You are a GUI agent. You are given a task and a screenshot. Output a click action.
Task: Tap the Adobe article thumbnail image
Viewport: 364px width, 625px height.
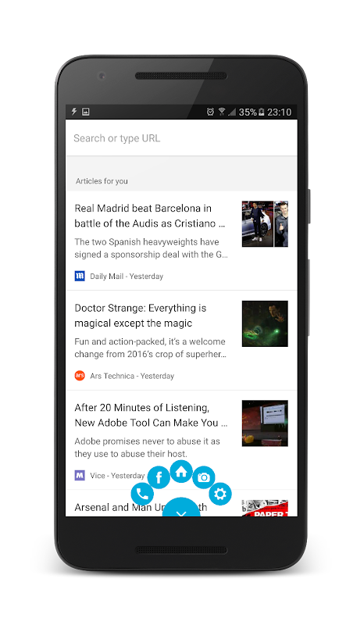click(265, 423)
